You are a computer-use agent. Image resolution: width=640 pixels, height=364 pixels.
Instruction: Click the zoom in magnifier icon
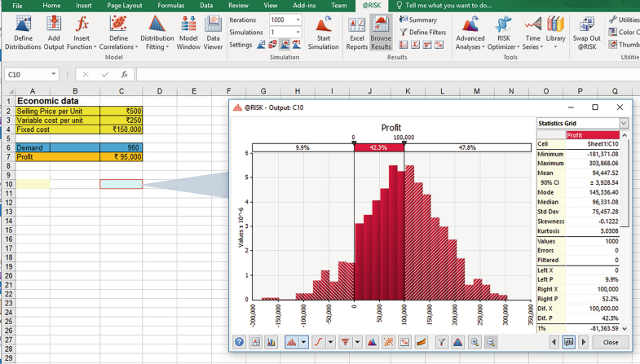tap(474, 343)
